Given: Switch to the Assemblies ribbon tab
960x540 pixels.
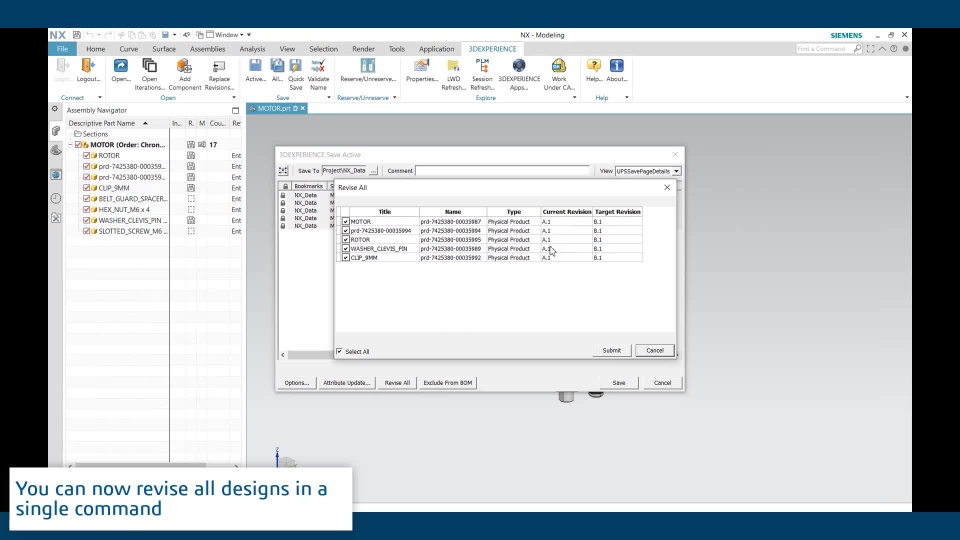Looking at the screenshot, I should 208,49.
